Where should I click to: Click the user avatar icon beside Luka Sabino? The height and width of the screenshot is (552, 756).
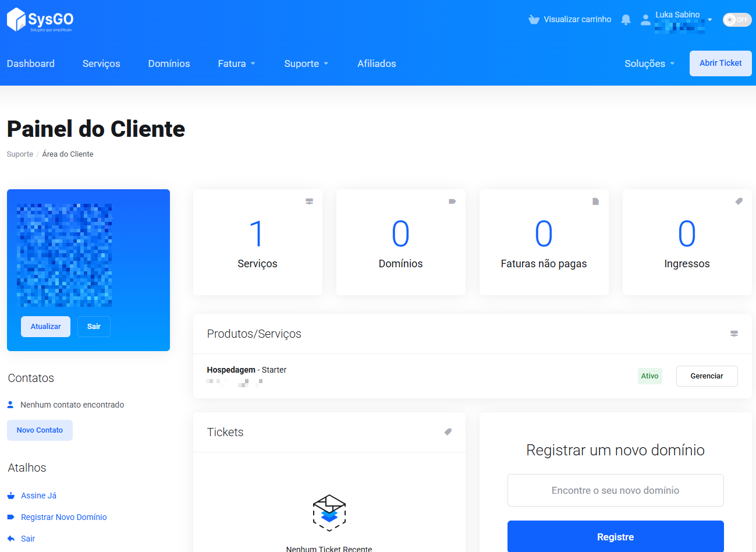[645, 20]
